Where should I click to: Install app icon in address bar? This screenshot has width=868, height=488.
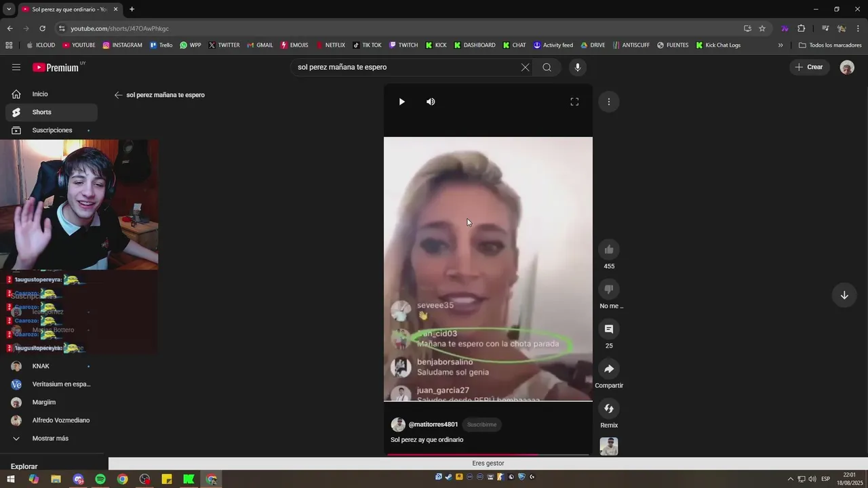click(x=747, y=28)
